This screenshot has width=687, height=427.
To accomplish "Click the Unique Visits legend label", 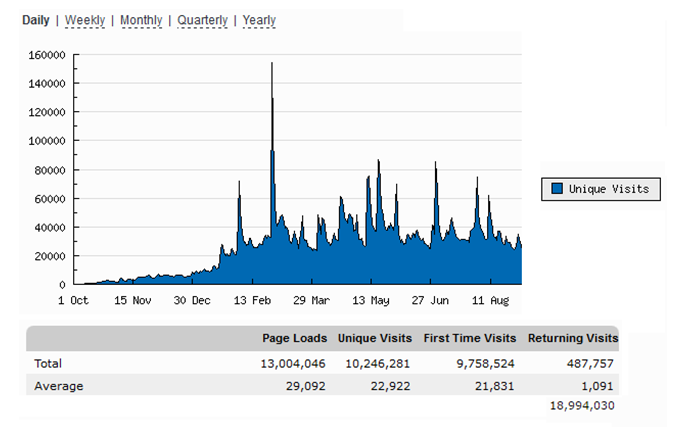I will click(609, 188).
